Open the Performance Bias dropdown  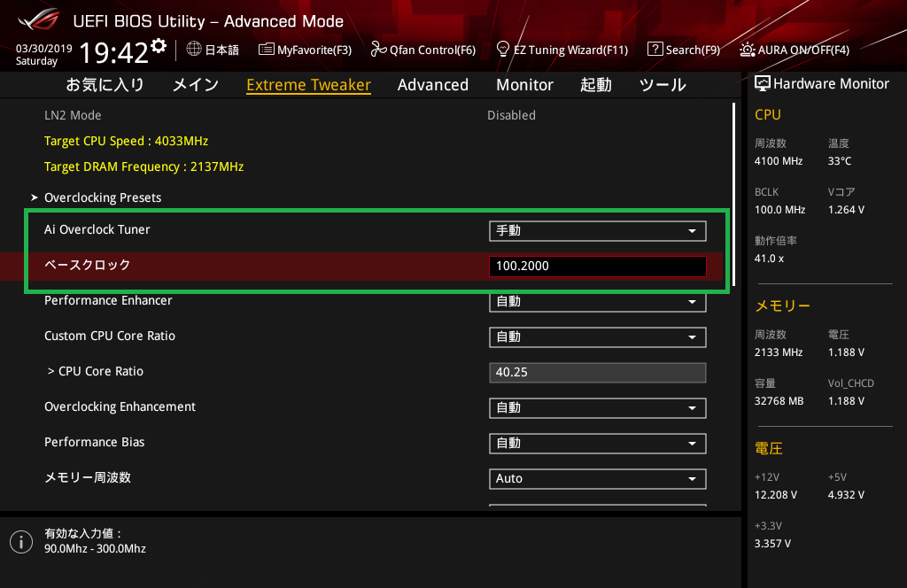tap(597, 444)
